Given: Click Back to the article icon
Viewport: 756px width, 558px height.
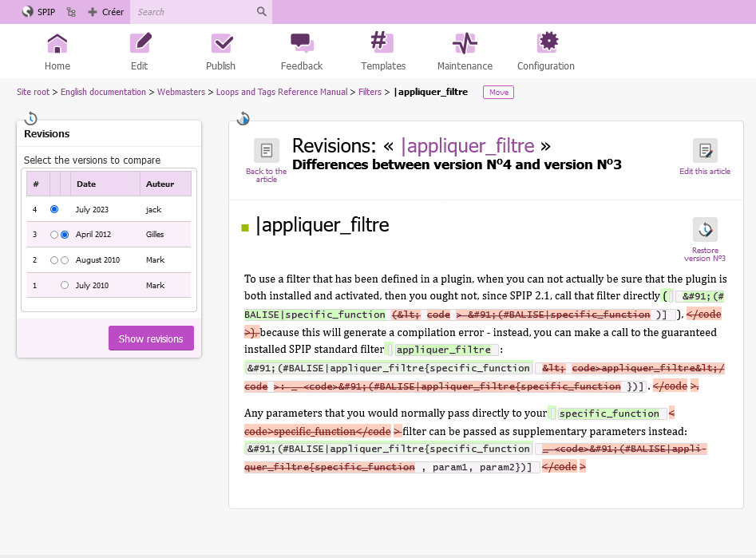Looking at the screenshot, I should click(x=266, y=151).
